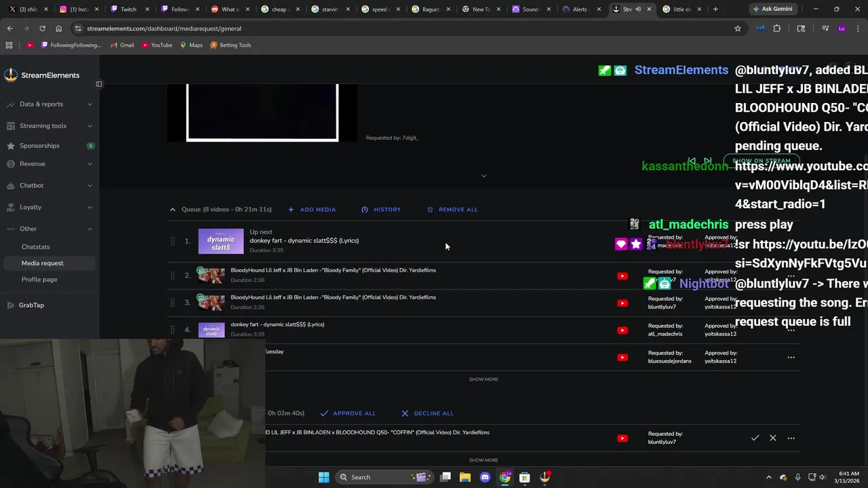Grab the drag handle of queue item 4
Viewport: 868px width, 488px height.
(173, 329)
